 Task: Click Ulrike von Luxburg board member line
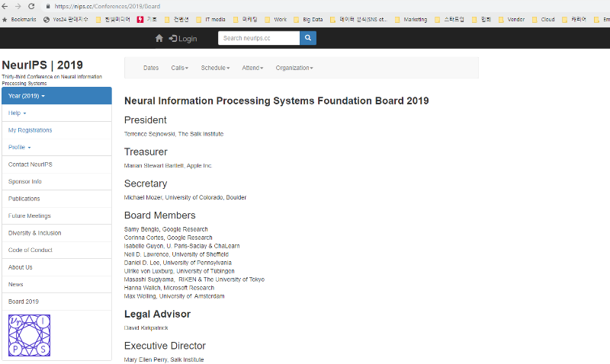pyautogui.click(x=179, y=271)
